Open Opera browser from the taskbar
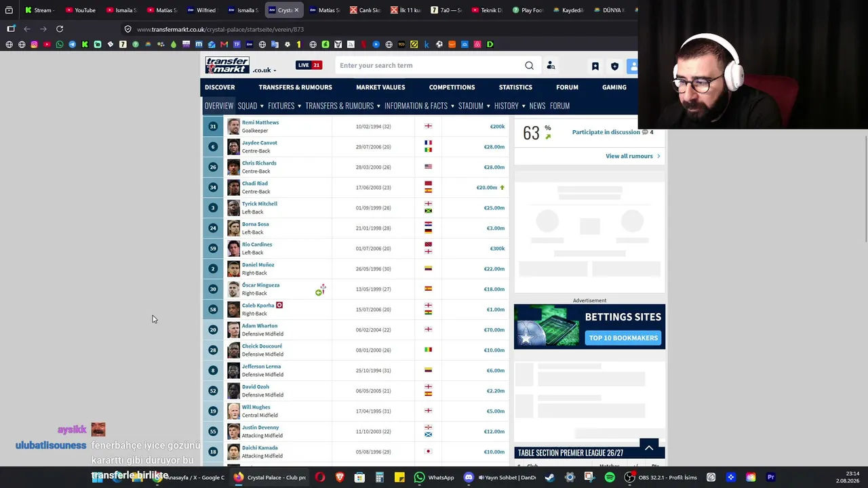 320,477
